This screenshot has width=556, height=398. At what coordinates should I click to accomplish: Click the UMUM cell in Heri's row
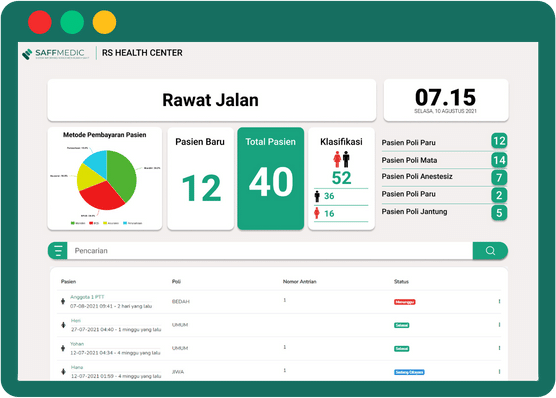click(180, 325)
